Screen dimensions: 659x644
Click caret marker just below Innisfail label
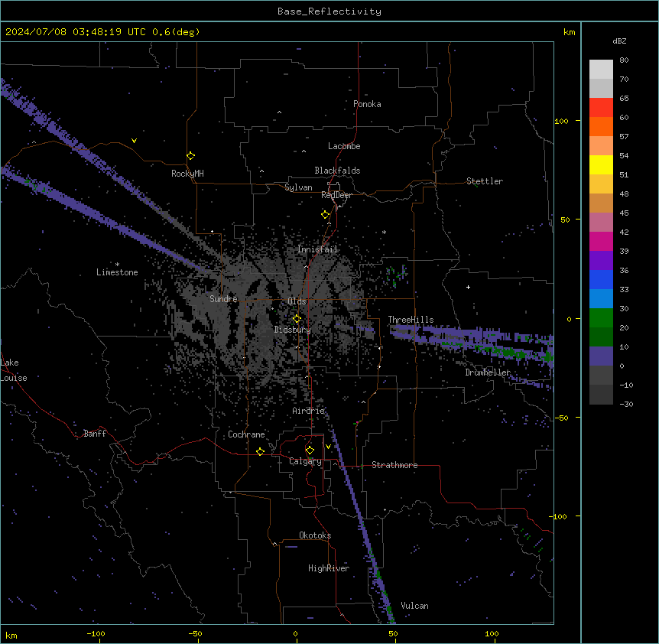[x=306, y=267]
